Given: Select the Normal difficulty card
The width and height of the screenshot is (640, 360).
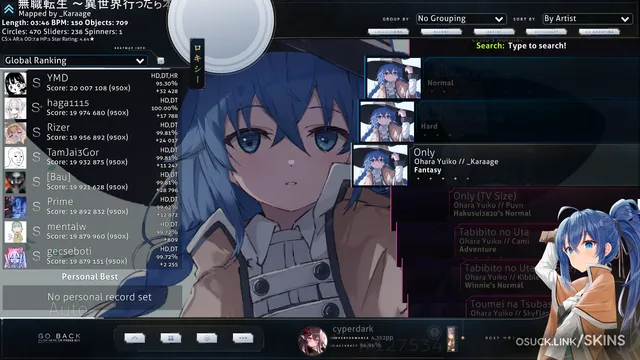Looking at the screenshot, I should tap(502, 78).
